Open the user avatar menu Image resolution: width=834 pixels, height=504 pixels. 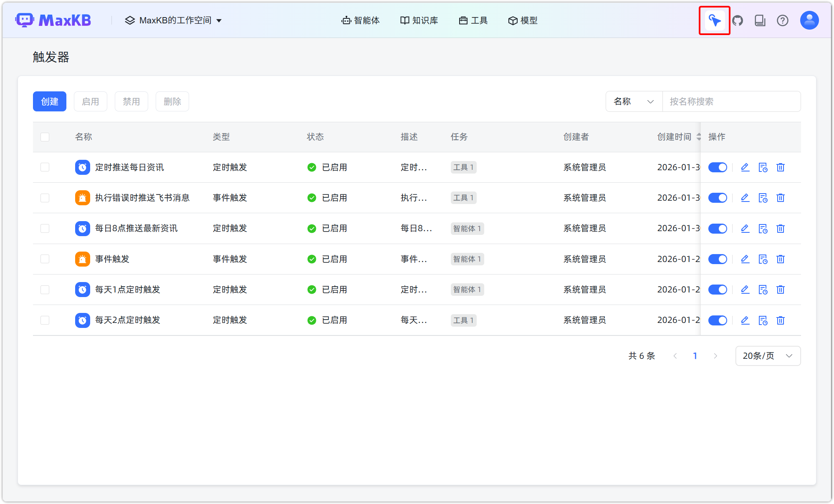tap(809, 20)
